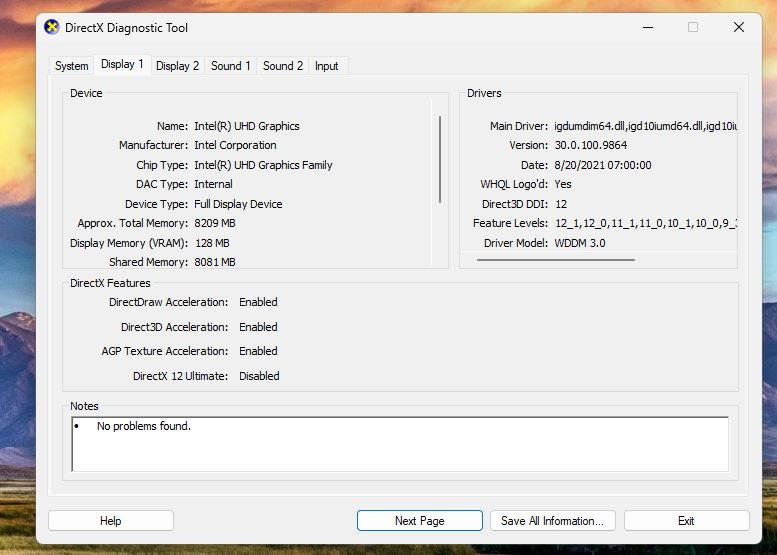
Task: Click the Intel Corporation manufacturer value
Action: [235, 145]
